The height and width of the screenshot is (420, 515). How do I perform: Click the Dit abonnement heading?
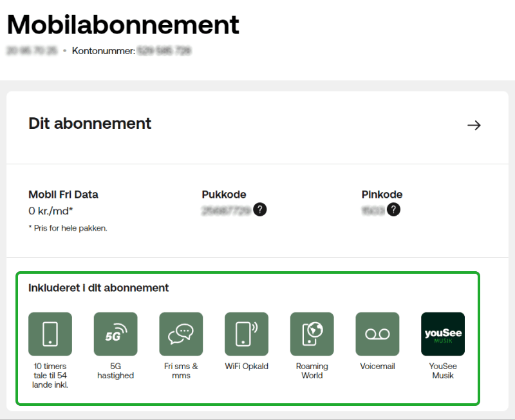coord(90,124)
